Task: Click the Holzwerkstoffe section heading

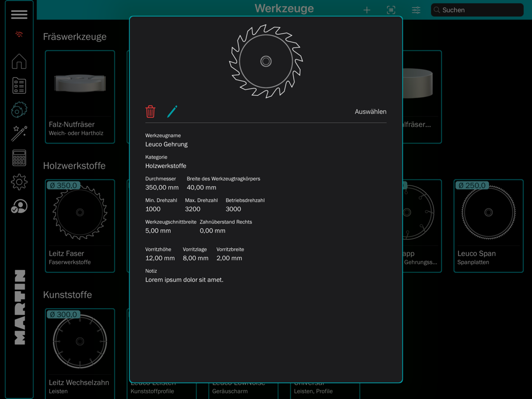Action: tap(74, 166)
